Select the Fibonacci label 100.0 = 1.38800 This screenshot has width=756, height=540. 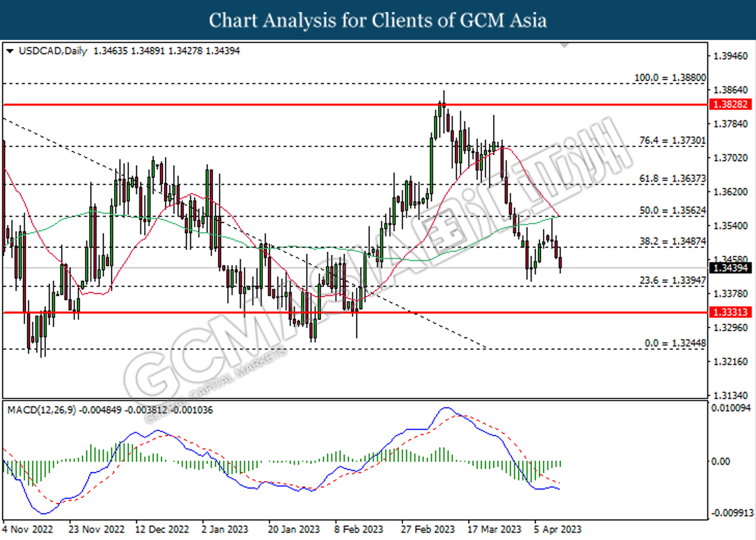pyautogui.click(x=670, y=78)
